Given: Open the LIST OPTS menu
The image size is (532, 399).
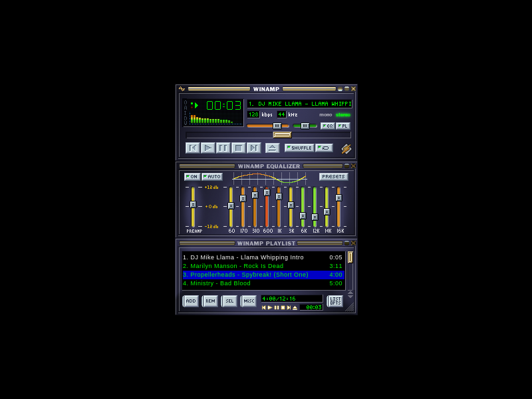Looking at the screenshot, I should (x=335, y=301).
